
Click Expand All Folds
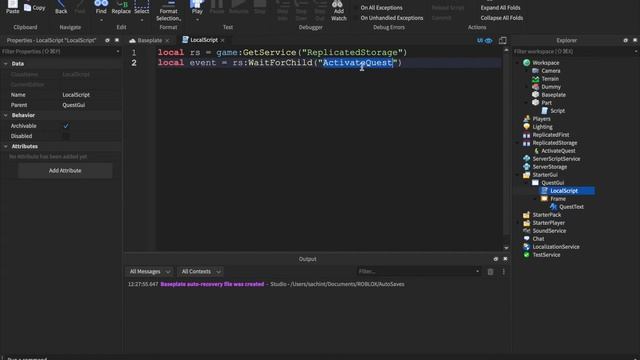500,8
